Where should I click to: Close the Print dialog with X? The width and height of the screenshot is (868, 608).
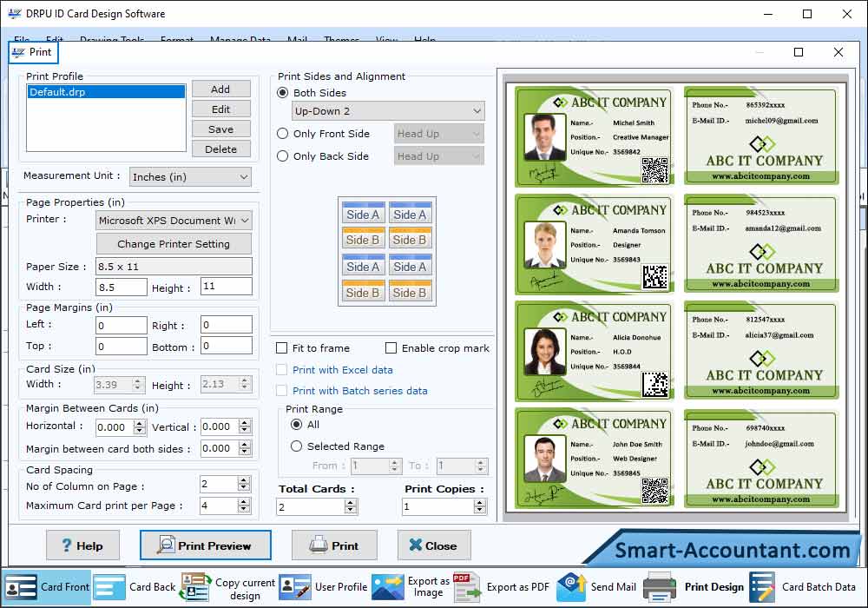(x=838, y=52)
